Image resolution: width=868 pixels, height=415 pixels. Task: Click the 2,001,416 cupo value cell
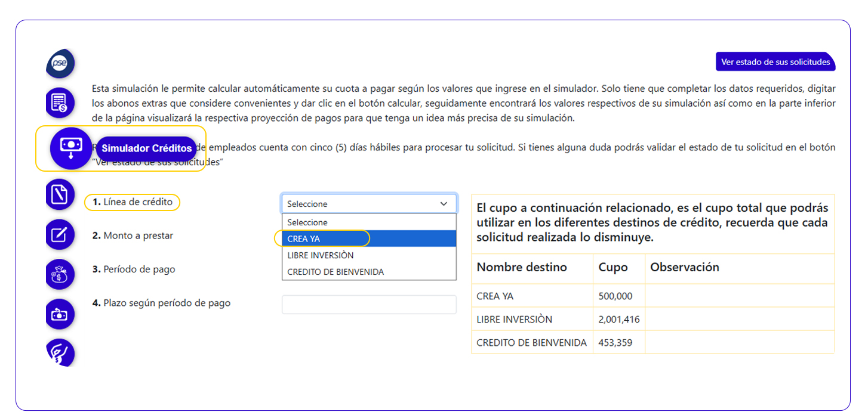pyautogui.click(x=618, y=320)
